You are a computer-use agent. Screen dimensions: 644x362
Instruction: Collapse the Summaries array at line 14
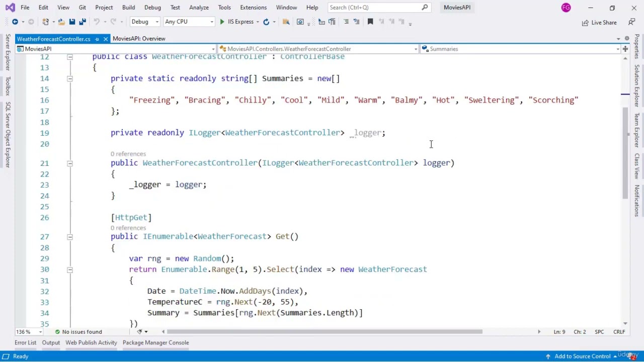coord(70,78)
